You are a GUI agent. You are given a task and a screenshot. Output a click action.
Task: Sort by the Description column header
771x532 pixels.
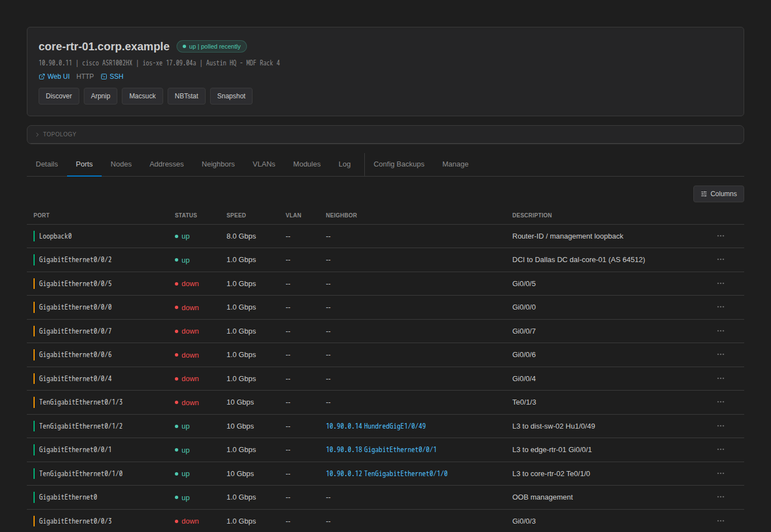tap(532, 215)
